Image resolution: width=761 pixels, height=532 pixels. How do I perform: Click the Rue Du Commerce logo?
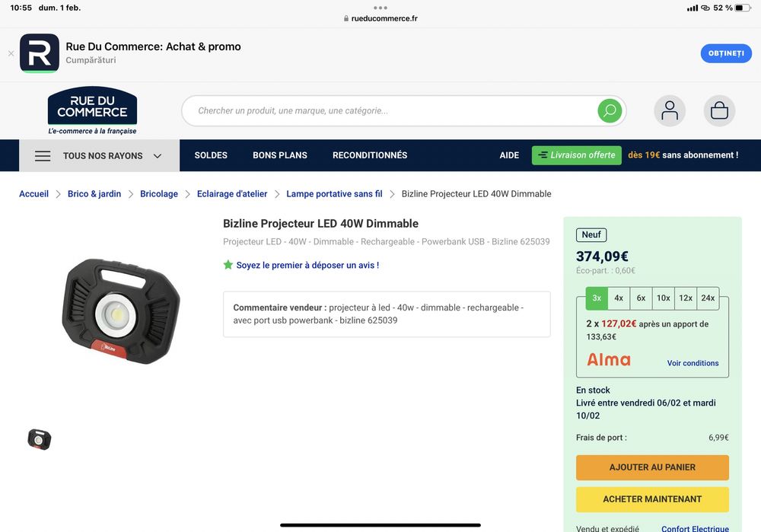(x=92, y=110)
